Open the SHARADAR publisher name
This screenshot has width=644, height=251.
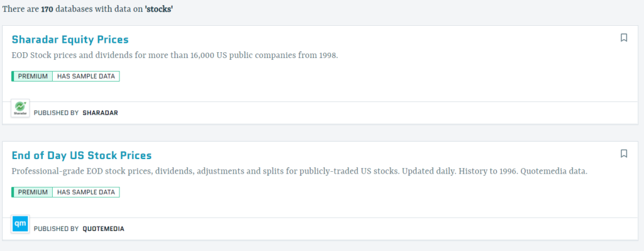pyautogui.click(x=100, y=113)
